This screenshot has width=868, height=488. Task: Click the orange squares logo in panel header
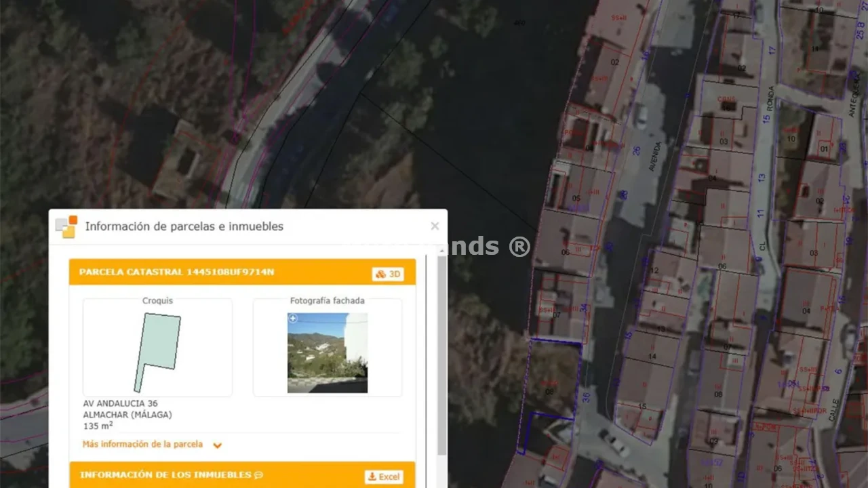pos(66,226)
